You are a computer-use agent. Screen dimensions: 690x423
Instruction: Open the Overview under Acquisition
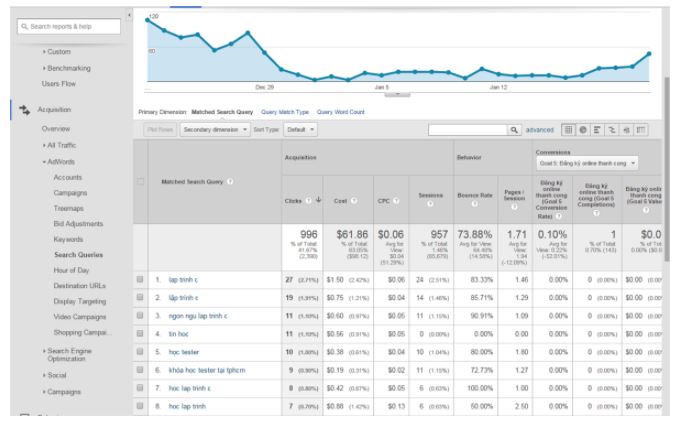coord(56,129)
